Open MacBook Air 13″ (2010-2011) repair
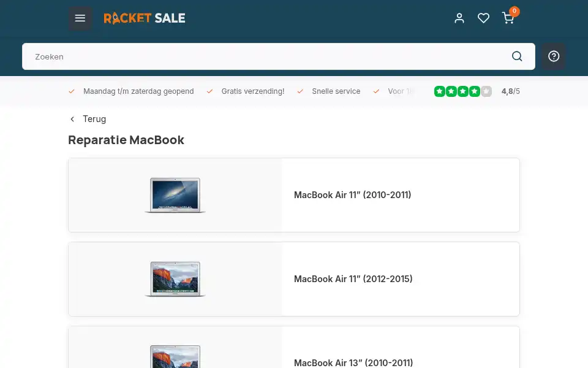588x368 pixels. pos(294,347)
